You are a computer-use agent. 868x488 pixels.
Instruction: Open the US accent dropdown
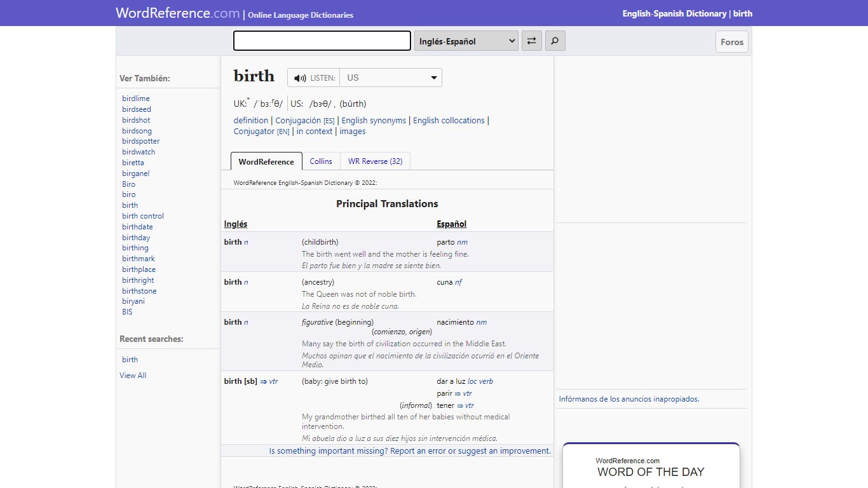click(x=391, y=78)
